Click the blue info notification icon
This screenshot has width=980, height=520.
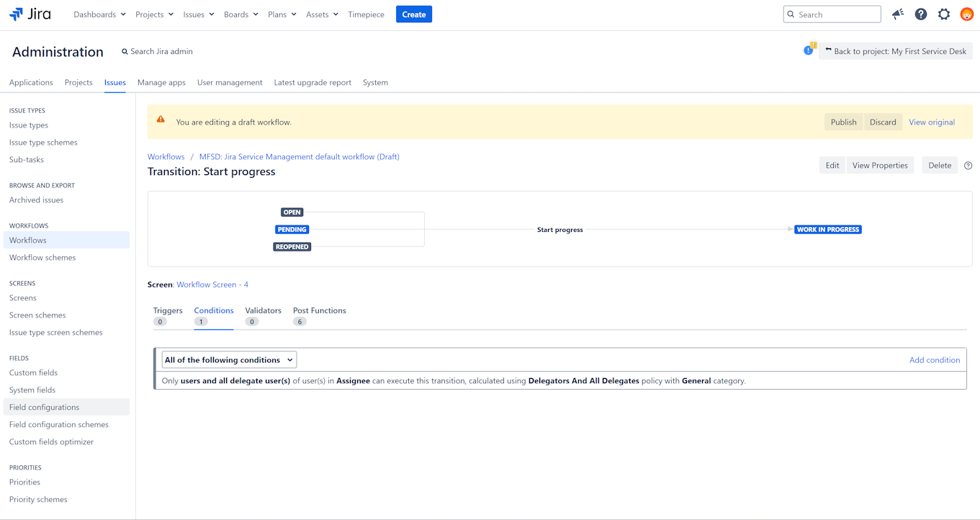(808, 50)
